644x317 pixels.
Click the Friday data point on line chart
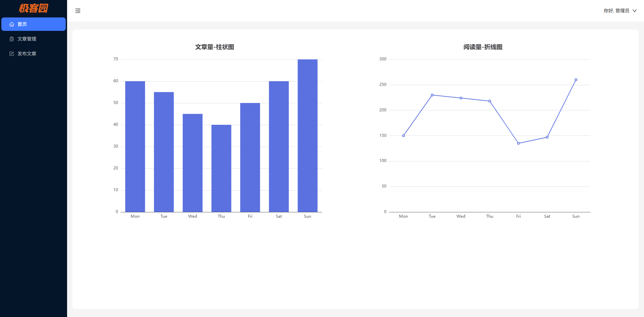coord(518,143)
